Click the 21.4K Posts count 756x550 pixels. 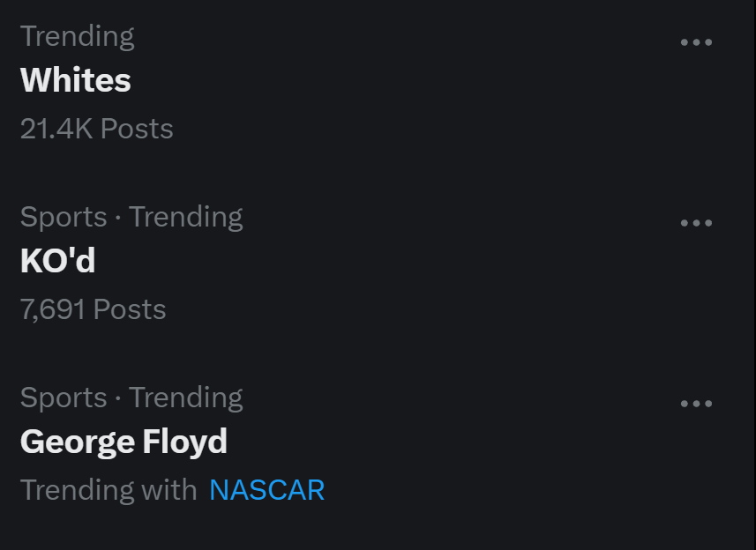(x=96, y=129)
